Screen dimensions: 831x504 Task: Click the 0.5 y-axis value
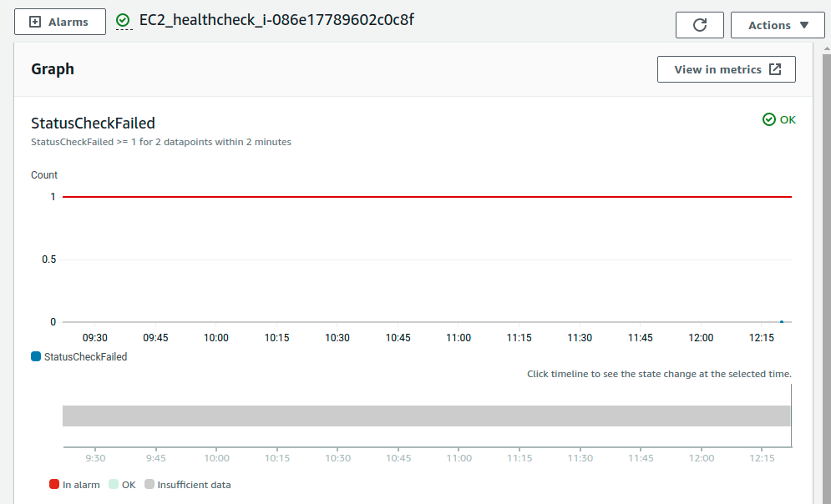pyautogui.click(x=48, y=260)
